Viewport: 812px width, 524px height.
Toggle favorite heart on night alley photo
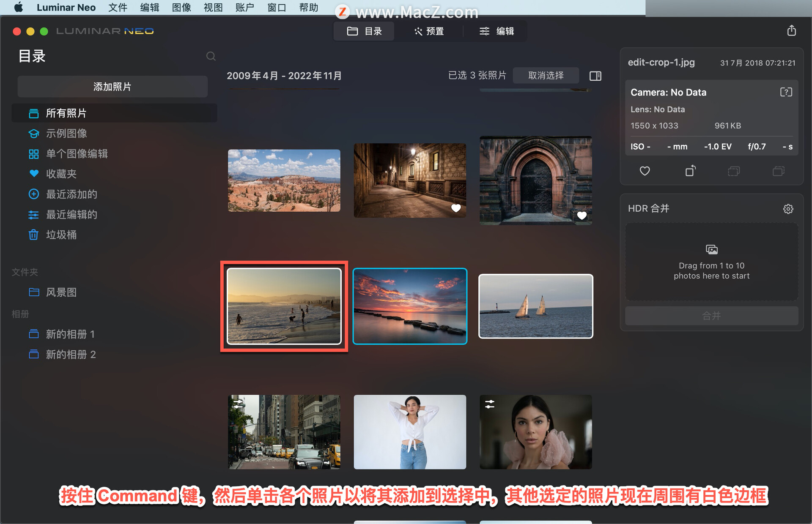455,208
